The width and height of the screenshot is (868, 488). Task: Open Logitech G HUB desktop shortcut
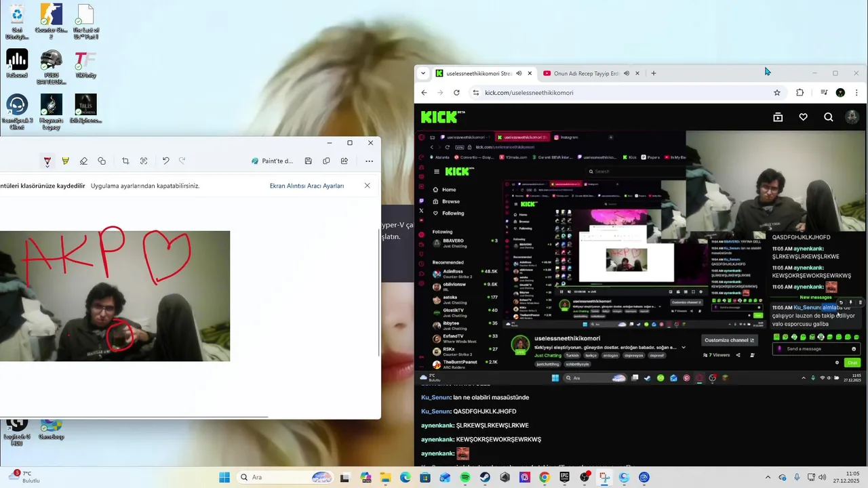pyautogui.click(x=17, y=432)
